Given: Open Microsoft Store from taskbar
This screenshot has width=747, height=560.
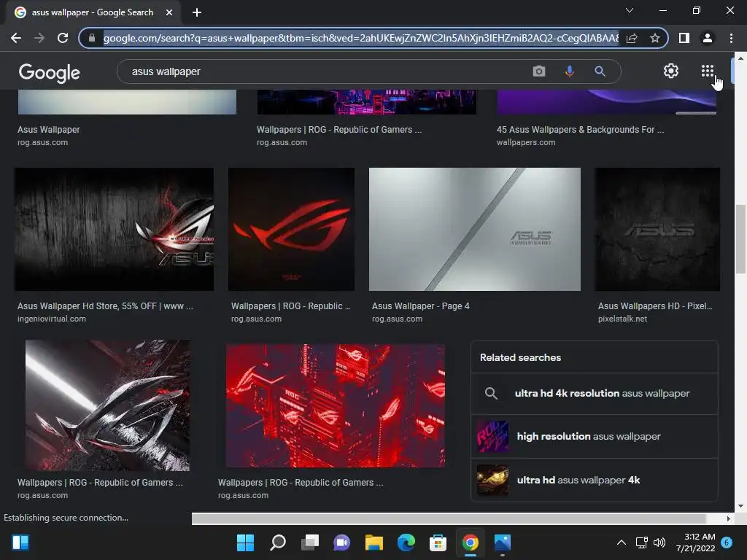Looking at the screenshot, I should tap(438, 542).
